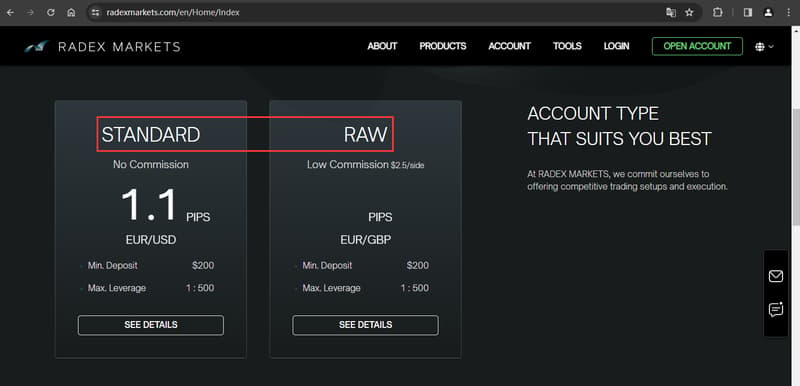Screen dimensions: 800x386
Task: Click the 'Low Commission $2.5/side' text
Action: (365, 165)
